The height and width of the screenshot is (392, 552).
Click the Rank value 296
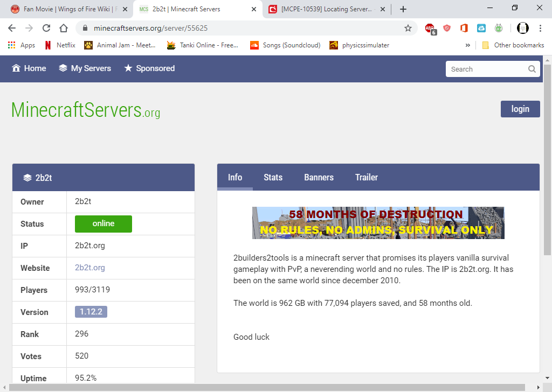click(82, 334)
